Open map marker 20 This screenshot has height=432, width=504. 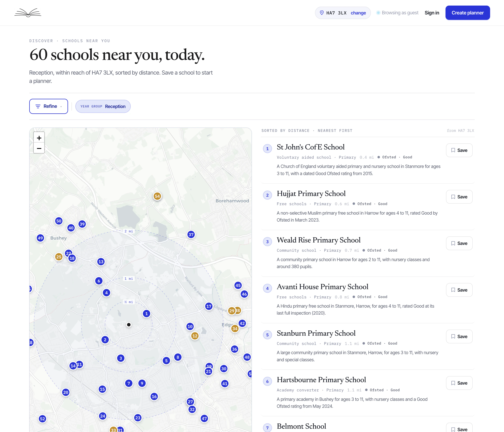(x=66, y=392)
